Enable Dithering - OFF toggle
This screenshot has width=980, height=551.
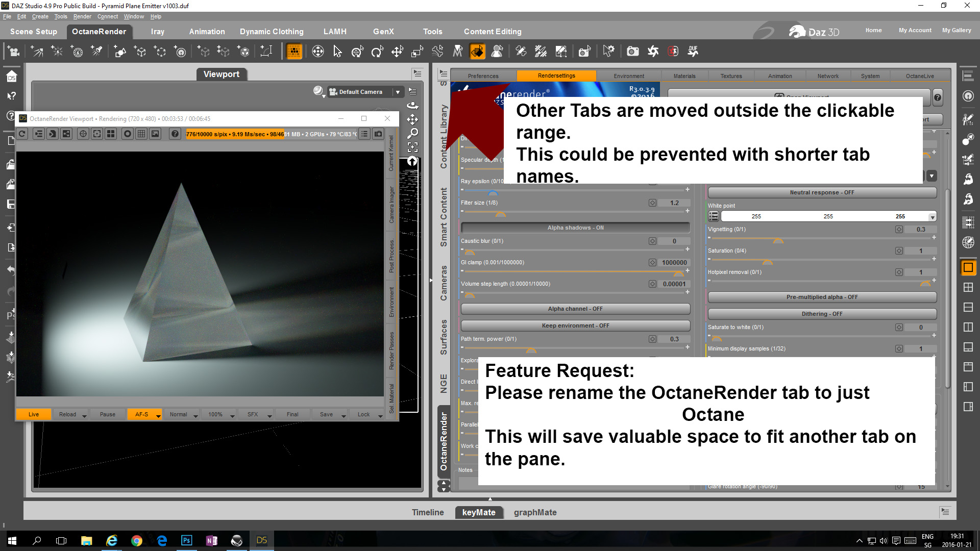coord(822,314)
